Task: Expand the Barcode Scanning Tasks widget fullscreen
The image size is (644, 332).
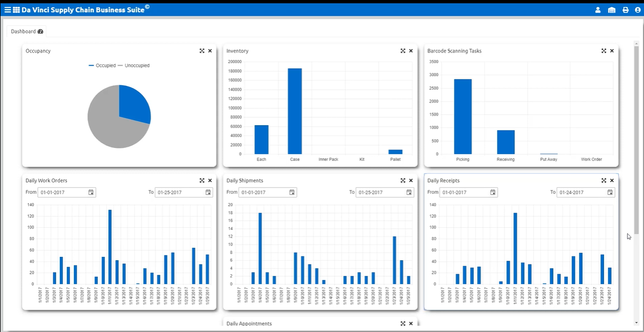Action: 604,51
